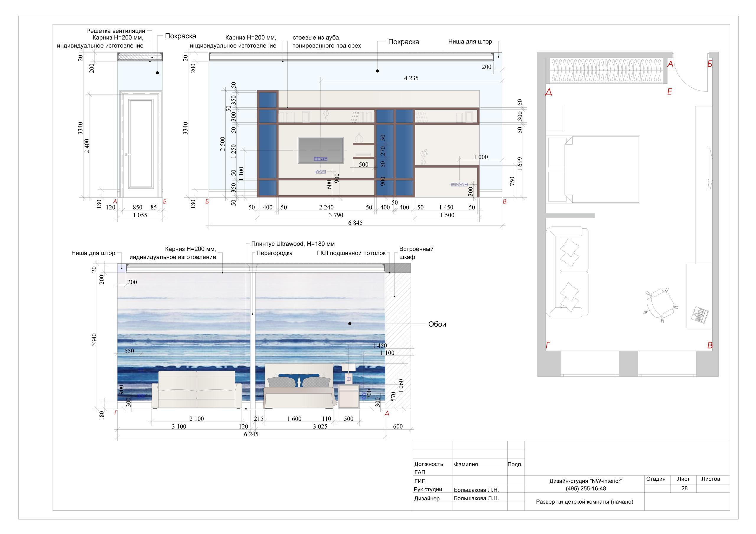Select the laptop on the floor plan desk

(x=700, y=314)
